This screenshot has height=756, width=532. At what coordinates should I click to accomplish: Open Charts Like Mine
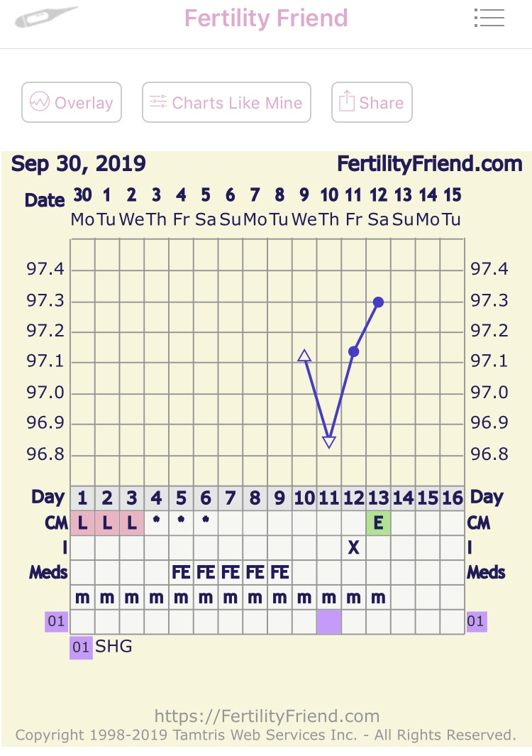[x=226, y=102]
